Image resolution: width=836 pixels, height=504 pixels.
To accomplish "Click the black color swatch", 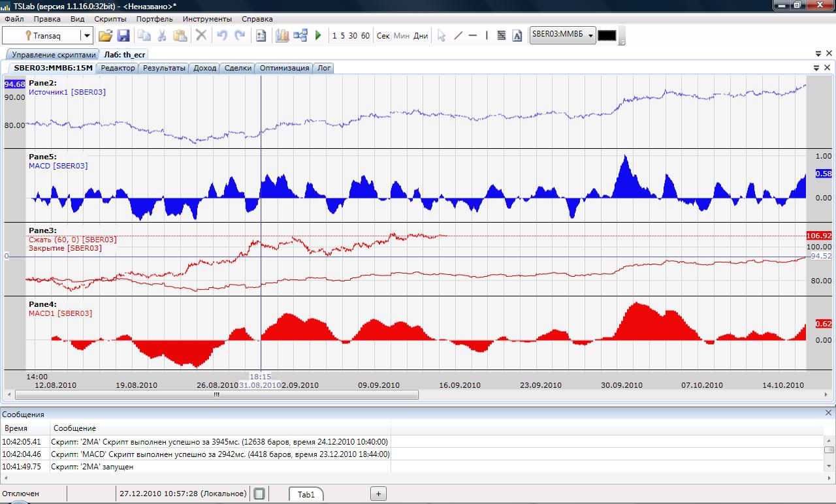I will (607, 36).
